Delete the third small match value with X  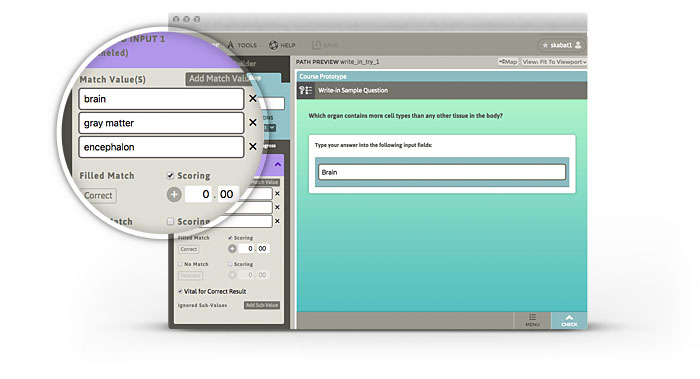click(277, 221)
